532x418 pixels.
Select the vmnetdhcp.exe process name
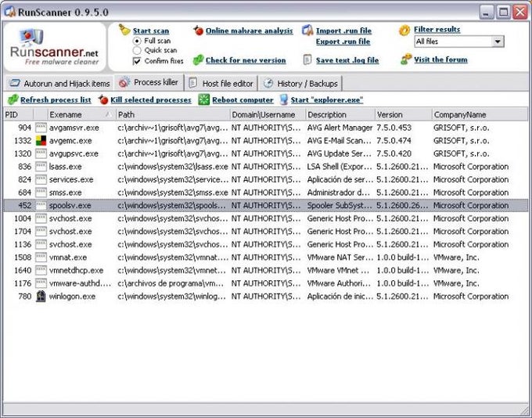click(x=76, y=270)
